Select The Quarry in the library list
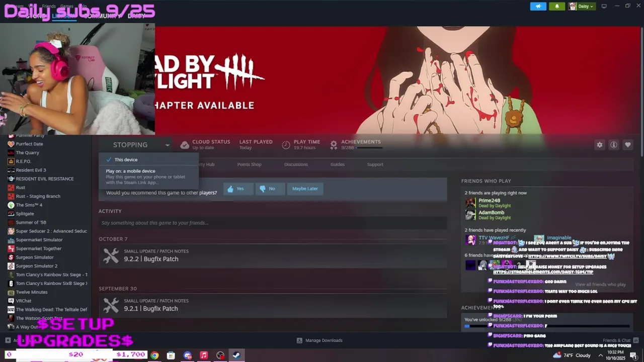Viewport: 644px width, 362px height. [27, 153]
